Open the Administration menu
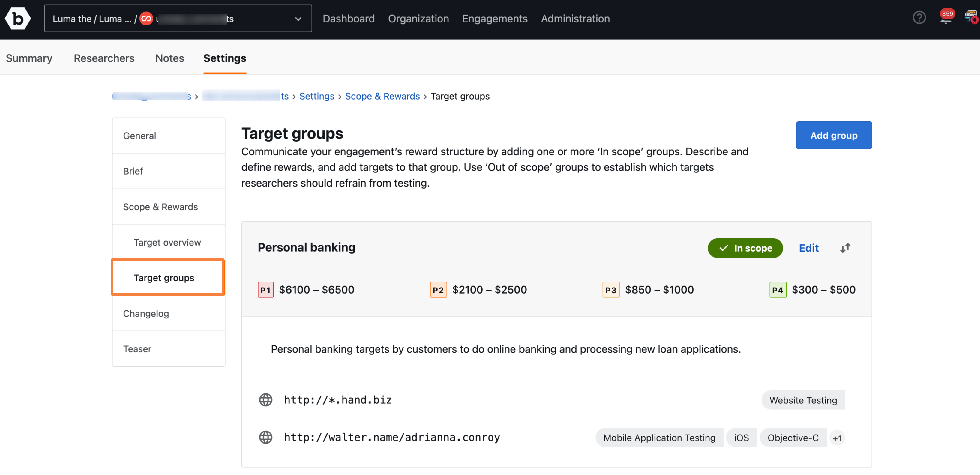Screen dimensions: 980x475 (575, 19)
